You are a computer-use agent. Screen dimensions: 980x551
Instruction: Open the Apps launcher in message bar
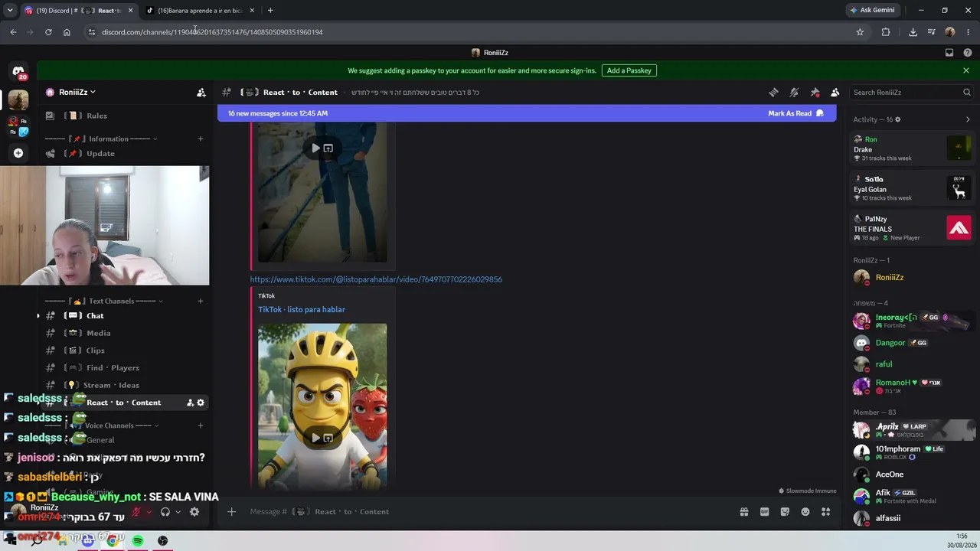tap(825, 512)
